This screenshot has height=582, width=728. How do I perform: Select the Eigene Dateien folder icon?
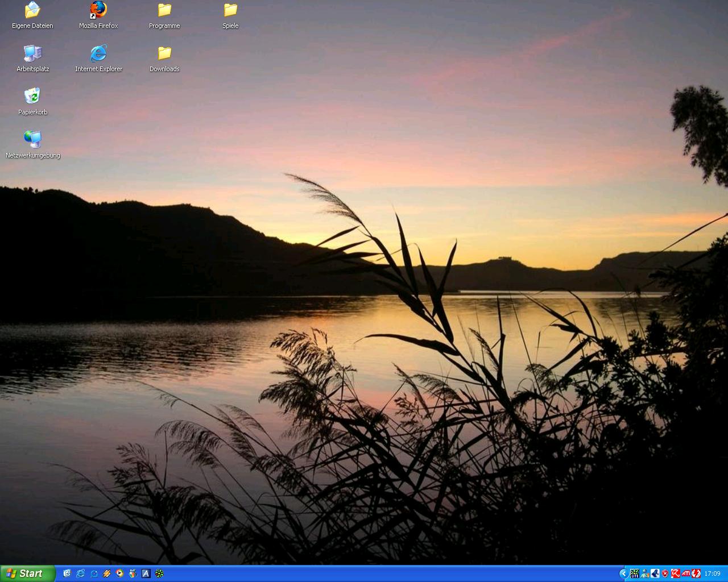click(x=32, y=10)
